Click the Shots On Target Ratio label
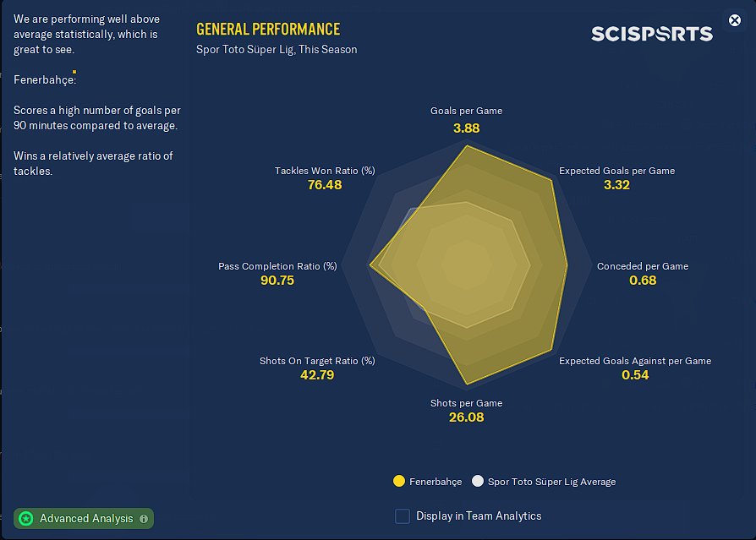Viewport: 756px width, 540px height. click(x=317, y=361)
